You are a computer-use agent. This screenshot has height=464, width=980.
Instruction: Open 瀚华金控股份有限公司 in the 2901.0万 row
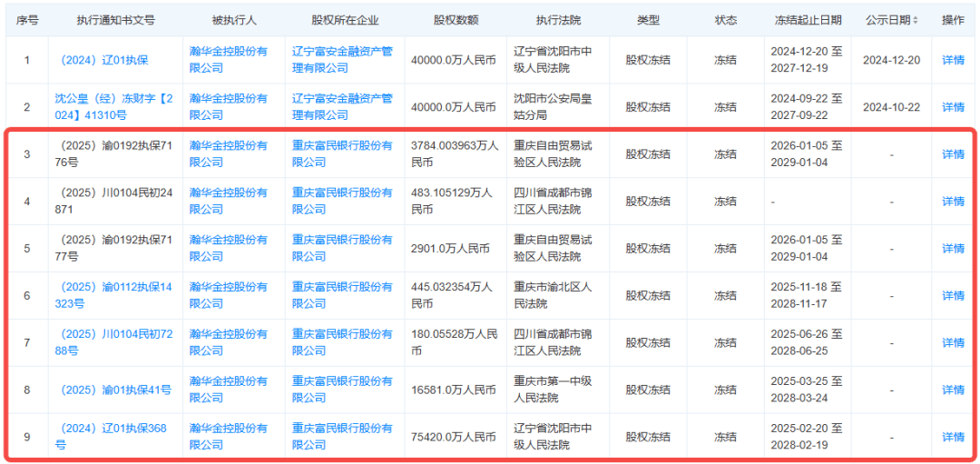point(228,248)
